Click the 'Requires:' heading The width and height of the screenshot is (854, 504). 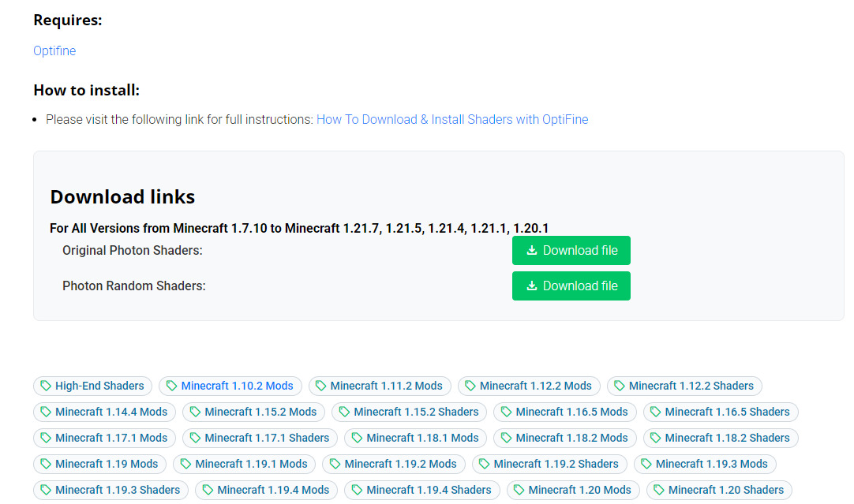[x=68, y=21]
